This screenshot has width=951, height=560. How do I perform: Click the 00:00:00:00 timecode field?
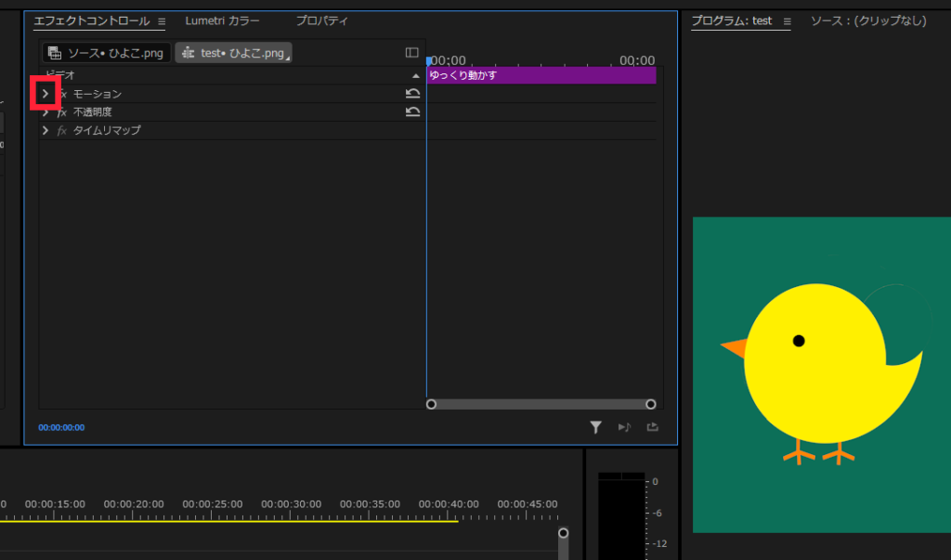pos(61,428)
